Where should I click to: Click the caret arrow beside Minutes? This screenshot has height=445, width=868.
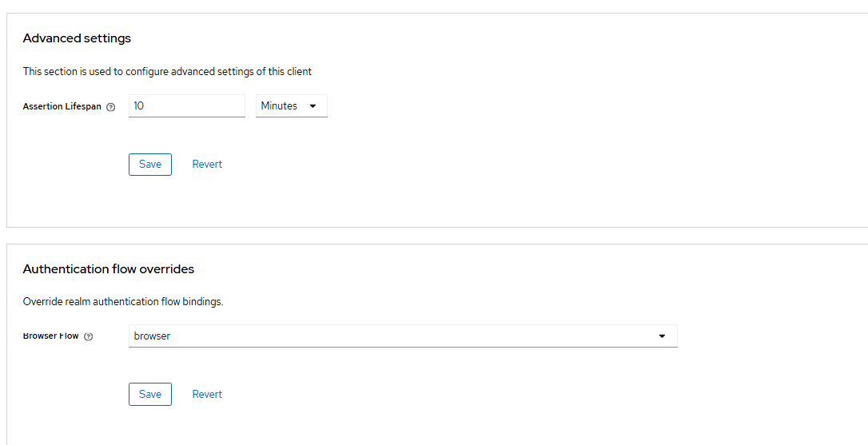(x=313, y=106)
